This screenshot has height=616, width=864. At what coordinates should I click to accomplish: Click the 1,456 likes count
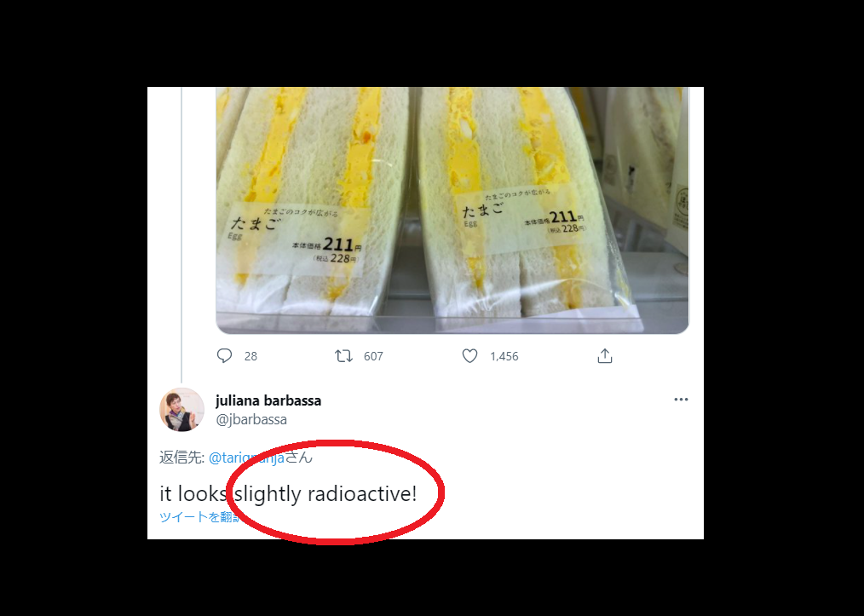(x=504, y=356)
